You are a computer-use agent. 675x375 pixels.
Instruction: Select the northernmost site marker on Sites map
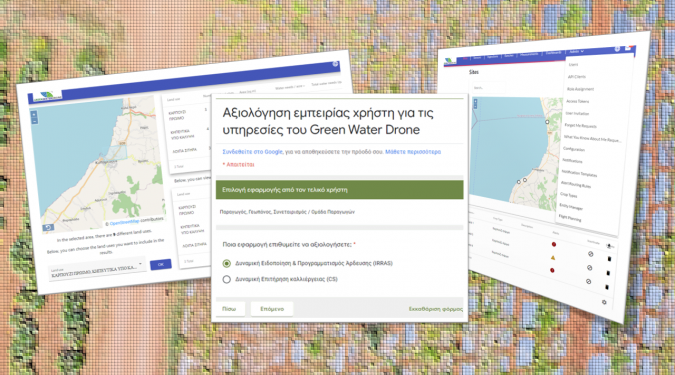(547, 122)
